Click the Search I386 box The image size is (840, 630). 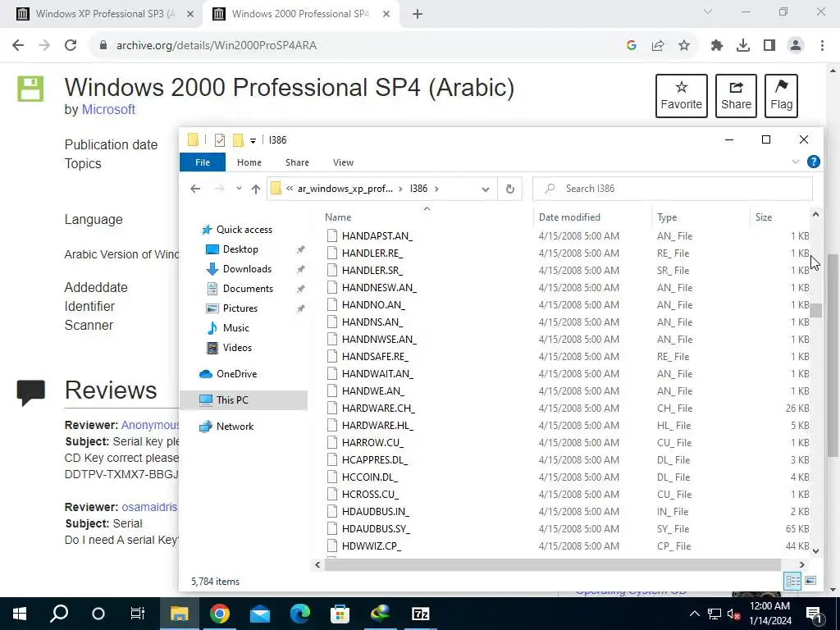click(x=673, y=189)
